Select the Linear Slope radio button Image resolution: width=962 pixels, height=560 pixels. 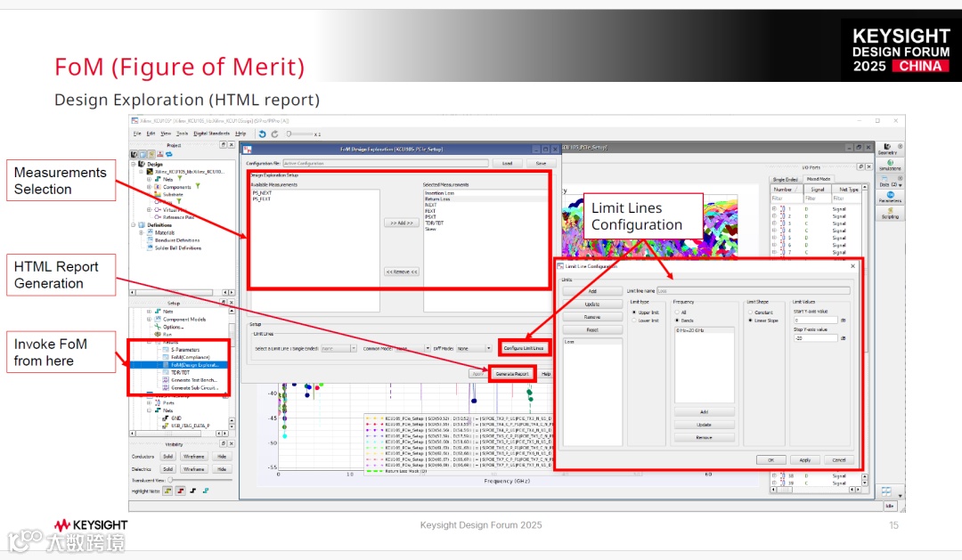coord(750,321)
